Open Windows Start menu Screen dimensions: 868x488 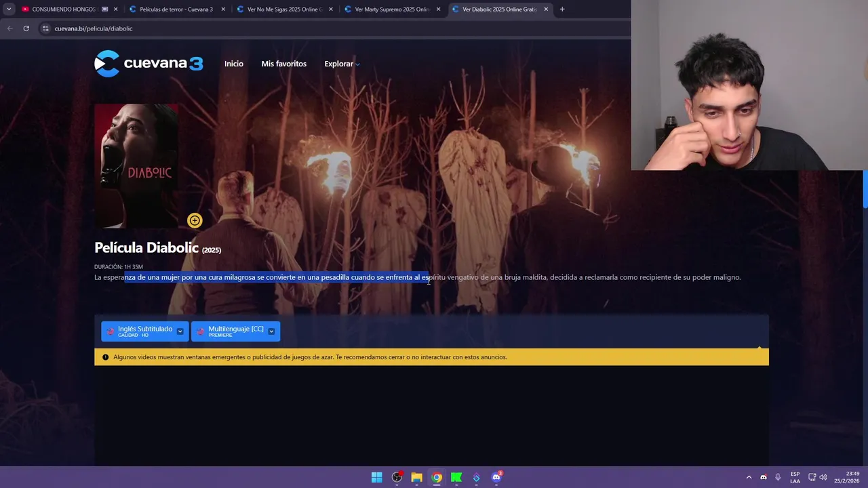376,477
